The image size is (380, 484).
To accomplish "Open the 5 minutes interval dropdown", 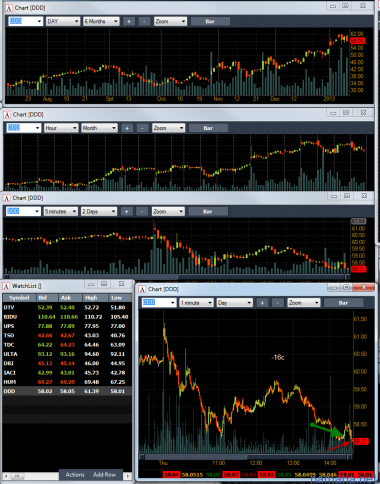I will pyautogui.click(x=61, y=211).
